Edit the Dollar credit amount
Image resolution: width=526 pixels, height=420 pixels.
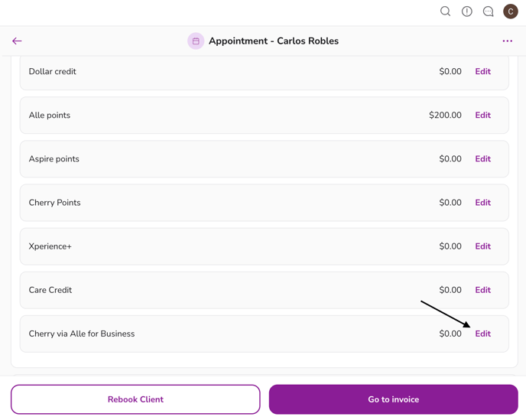[x=482, y=72]
